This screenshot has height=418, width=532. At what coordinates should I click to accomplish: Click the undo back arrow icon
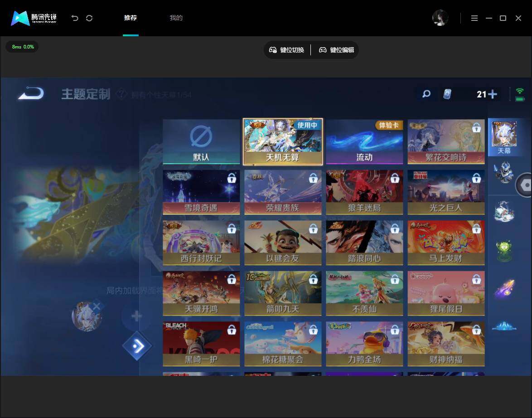[75, 18]
